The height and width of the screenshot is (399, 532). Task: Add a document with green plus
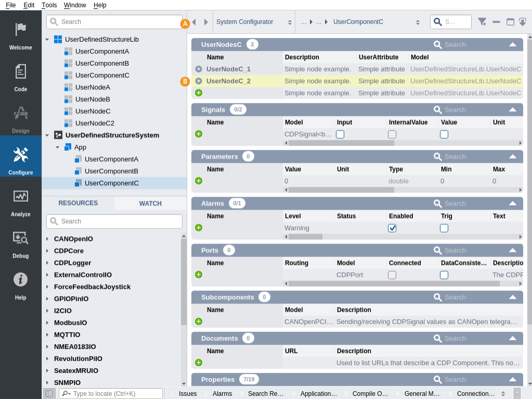[x=199, y=363]
